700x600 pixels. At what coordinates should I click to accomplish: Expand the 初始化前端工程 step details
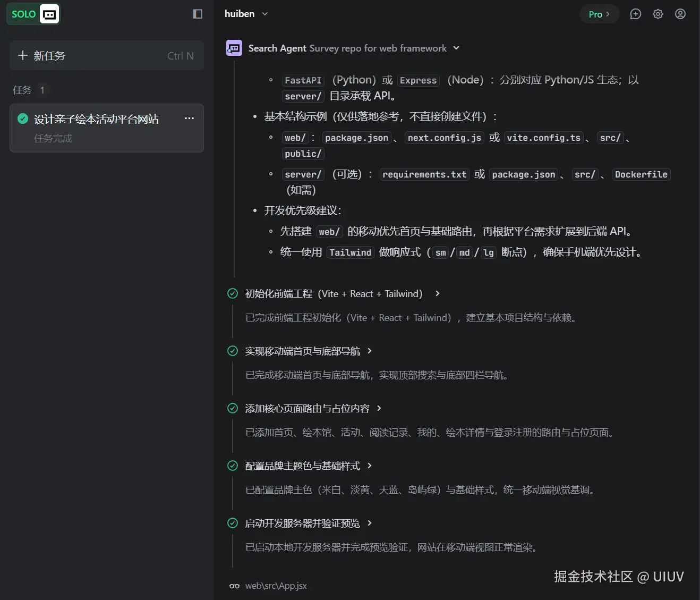tap(437, 293)
